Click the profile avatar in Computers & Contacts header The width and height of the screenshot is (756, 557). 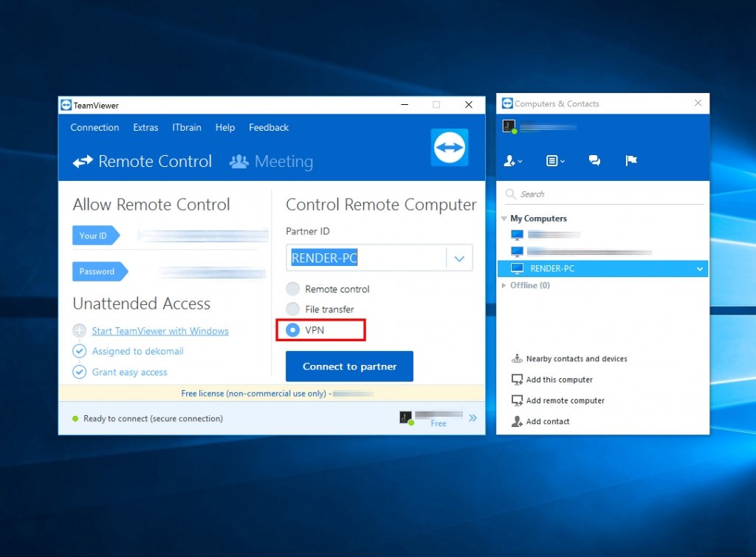pyautogui.click(x=509, y=126)
